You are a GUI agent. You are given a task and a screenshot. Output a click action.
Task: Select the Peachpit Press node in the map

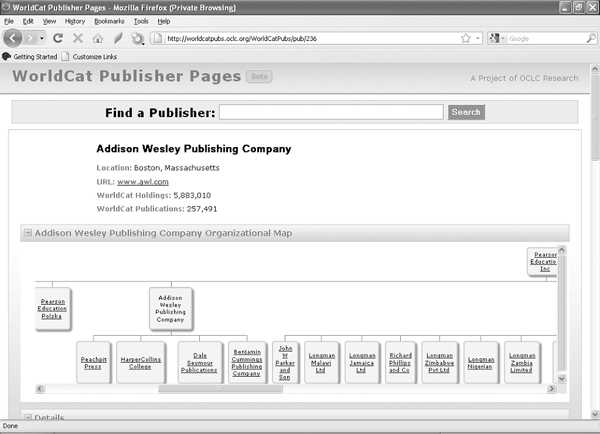tap(92, 363)
